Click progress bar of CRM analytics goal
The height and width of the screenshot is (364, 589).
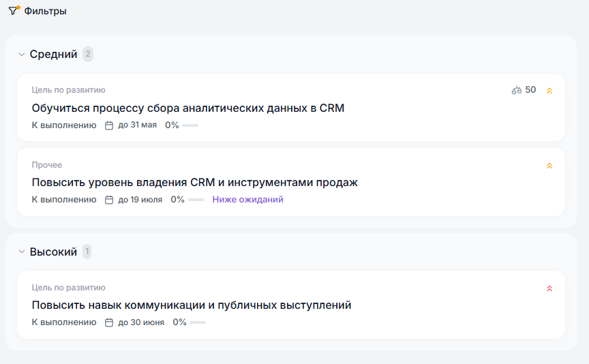point(190,125)
